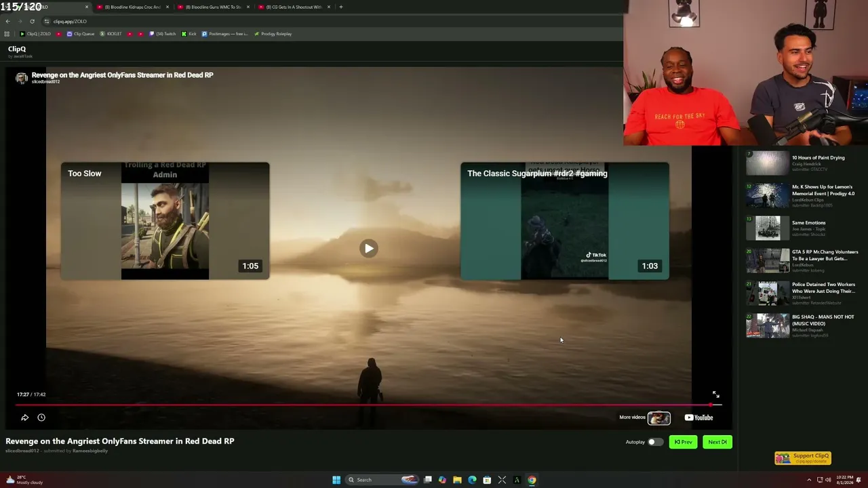Select the 'Same Emotions' queue item
The width and height of the screenshot is (868, 488).
tap(803, 228)
